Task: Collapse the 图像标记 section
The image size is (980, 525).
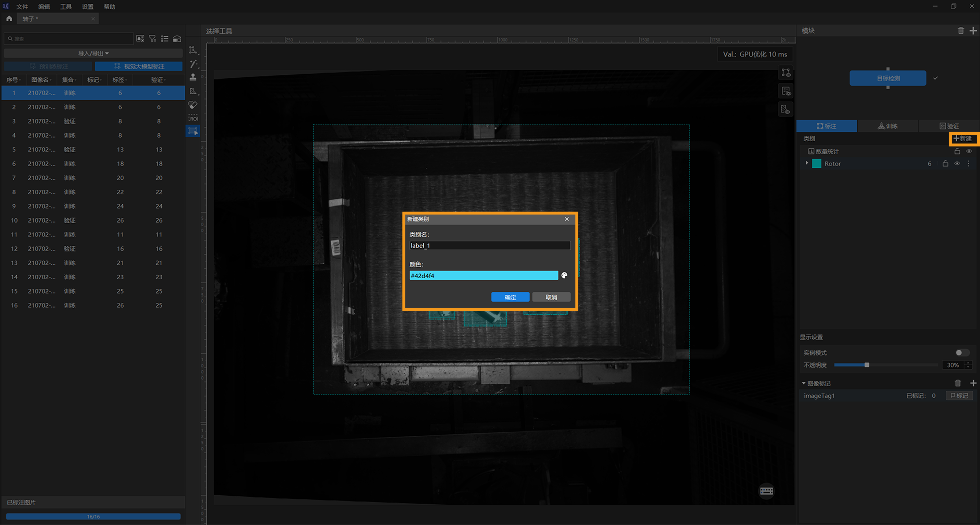Action: point(803,383)
